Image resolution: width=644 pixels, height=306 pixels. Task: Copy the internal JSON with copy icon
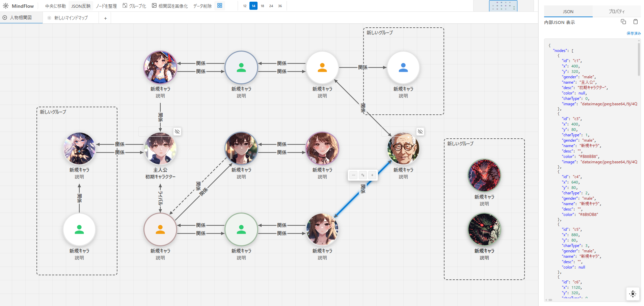(x=623, y=22)
